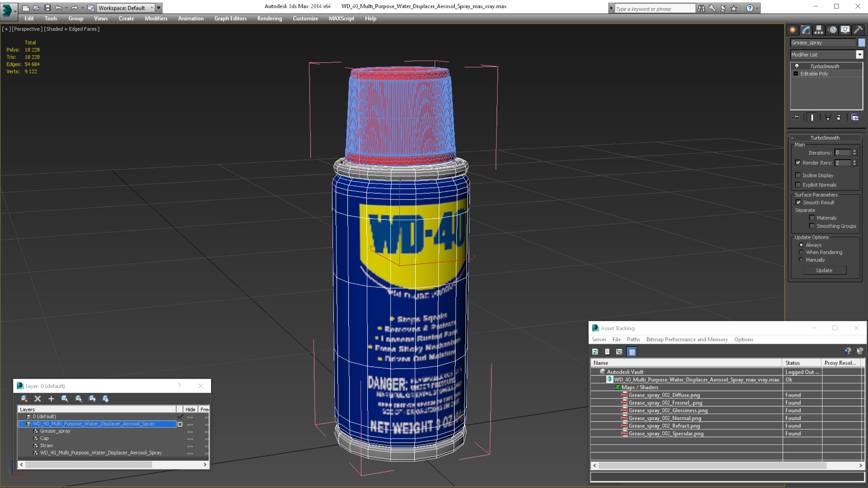Click Remove Modifier trash icon

(x=839, y=117)
